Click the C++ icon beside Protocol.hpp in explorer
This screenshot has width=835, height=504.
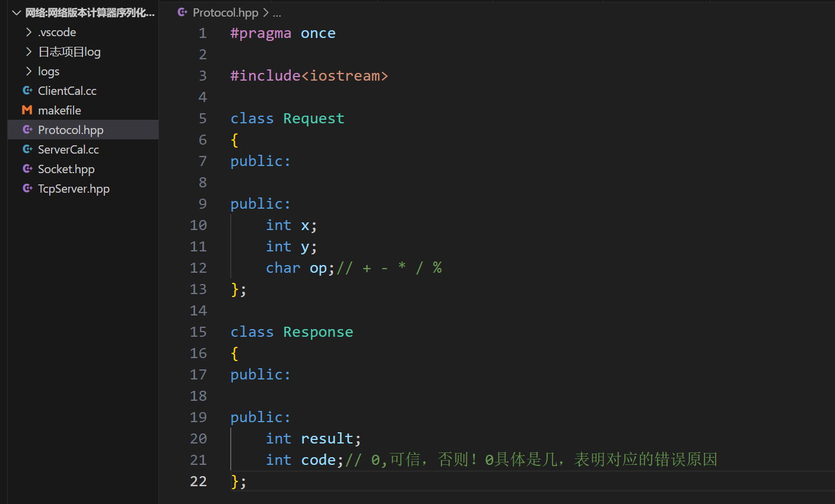tap(27, 130)
